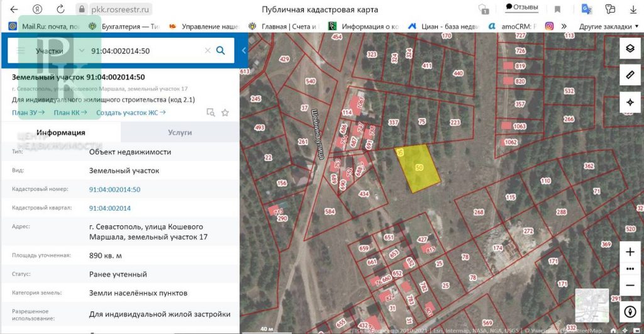Open the hamburger menu in search panel

pos(21,50)
